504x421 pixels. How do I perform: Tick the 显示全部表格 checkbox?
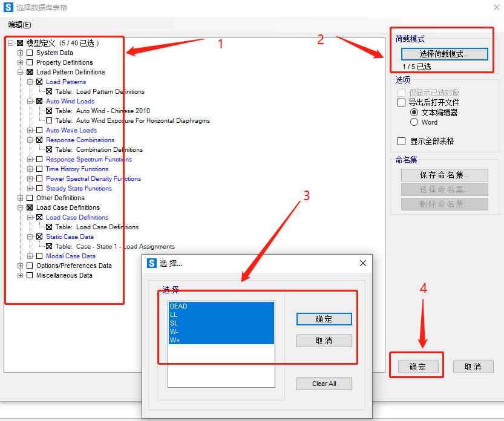point(402,141)
